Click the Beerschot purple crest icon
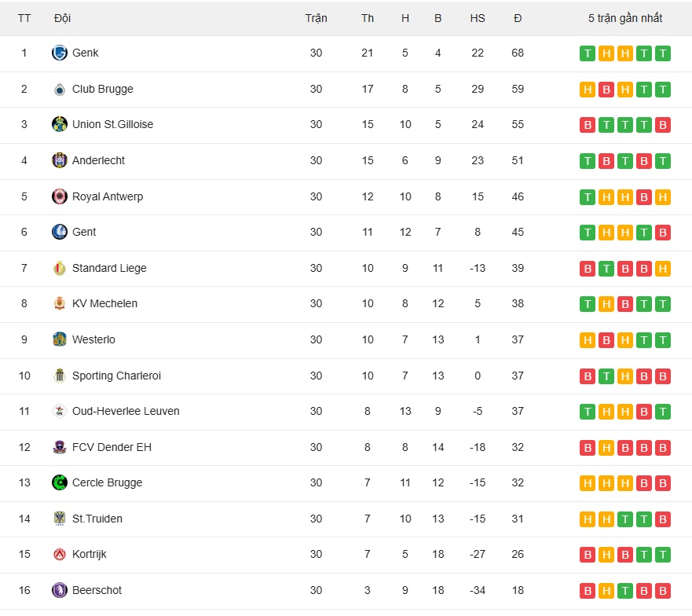The width and height of the screenshot is (692, 616). coord(60,591)
